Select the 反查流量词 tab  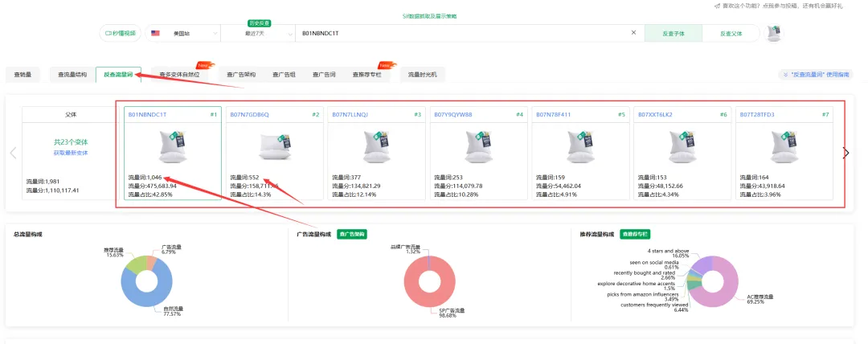118,74
